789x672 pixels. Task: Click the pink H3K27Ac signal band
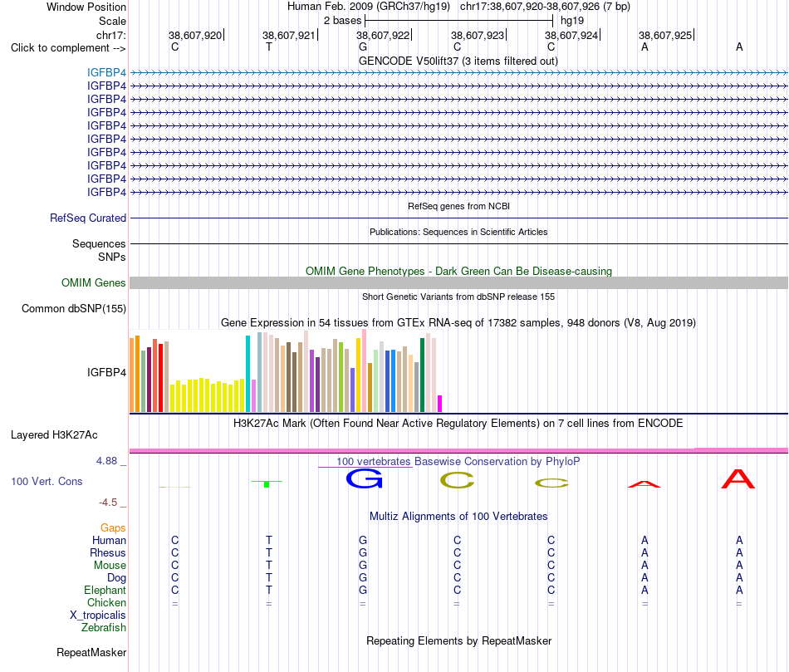click(x=458, y=450)
